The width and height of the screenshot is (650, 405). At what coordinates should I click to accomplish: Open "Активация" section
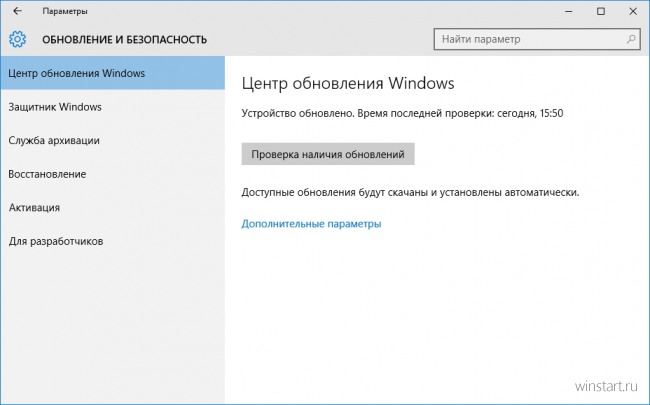112,208
